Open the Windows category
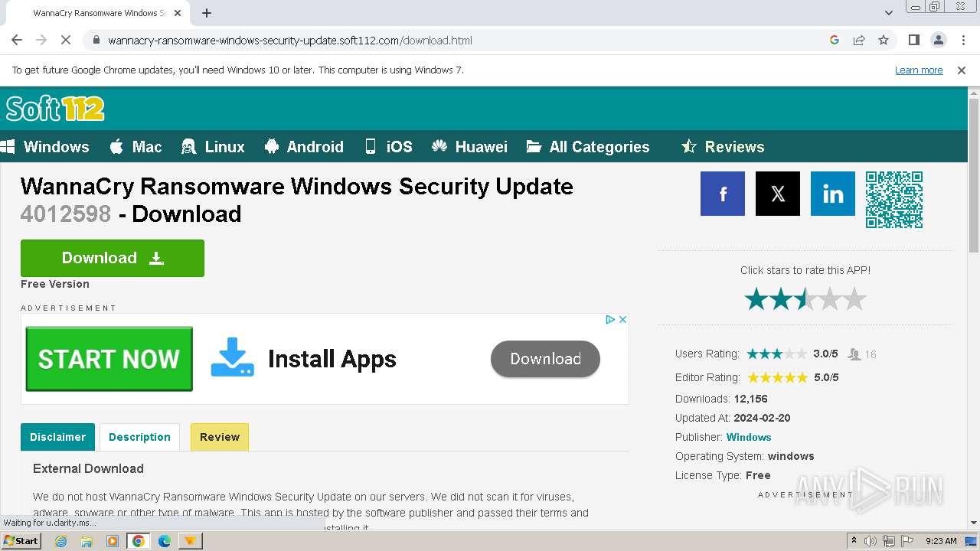Screen dimensions: 980x551 [x=45, y=147]
